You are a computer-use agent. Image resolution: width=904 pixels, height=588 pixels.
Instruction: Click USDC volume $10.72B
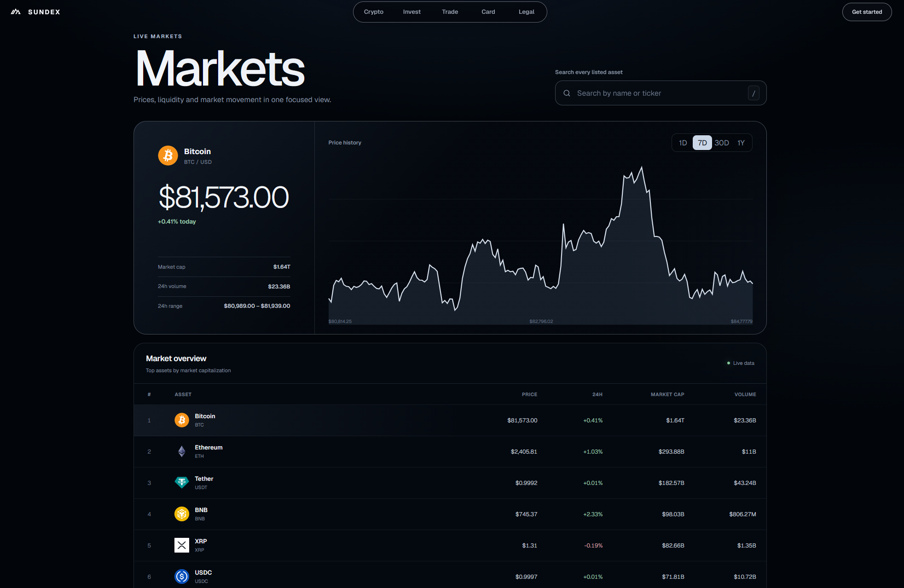click(x=745, y=576)
